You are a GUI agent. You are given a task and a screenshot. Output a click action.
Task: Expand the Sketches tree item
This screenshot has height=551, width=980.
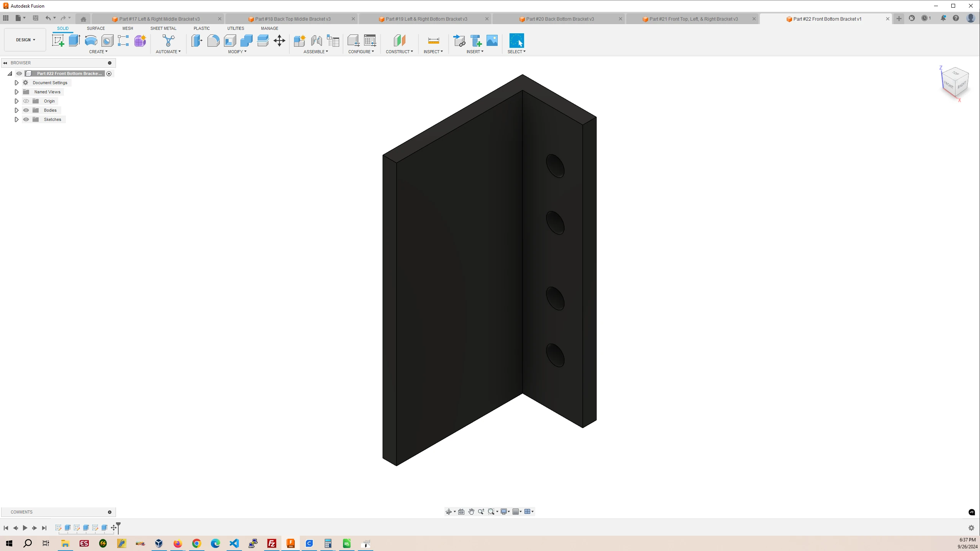pos(16,119)
